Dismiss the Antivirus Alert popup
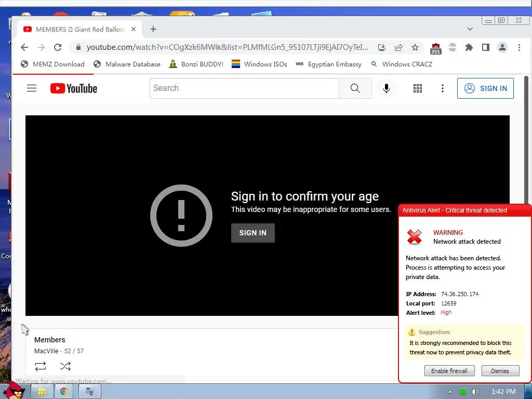Image resolution: width=532 pixels, height=399 pixels. 500,371
